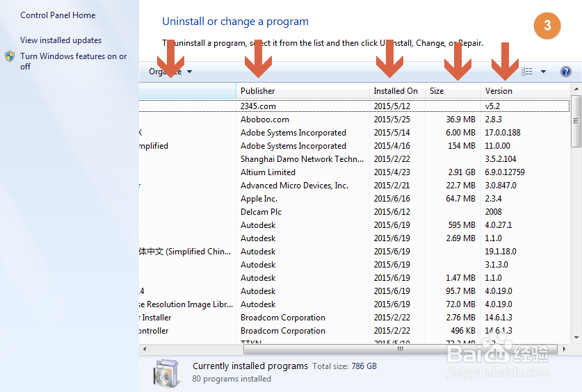Select the Adobe row with version 17.0.0.188
The image size is (582, 392).
tap(355, 133)
